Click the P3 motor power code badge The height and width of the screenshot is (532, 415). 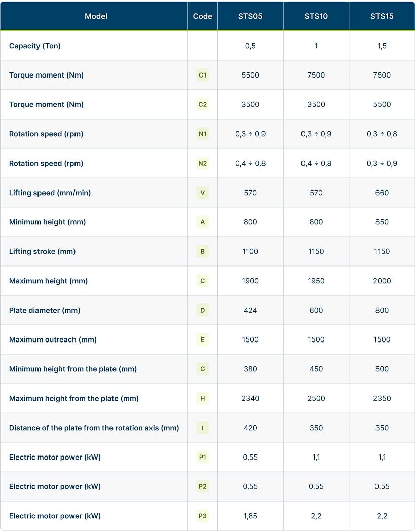(203, 516)
